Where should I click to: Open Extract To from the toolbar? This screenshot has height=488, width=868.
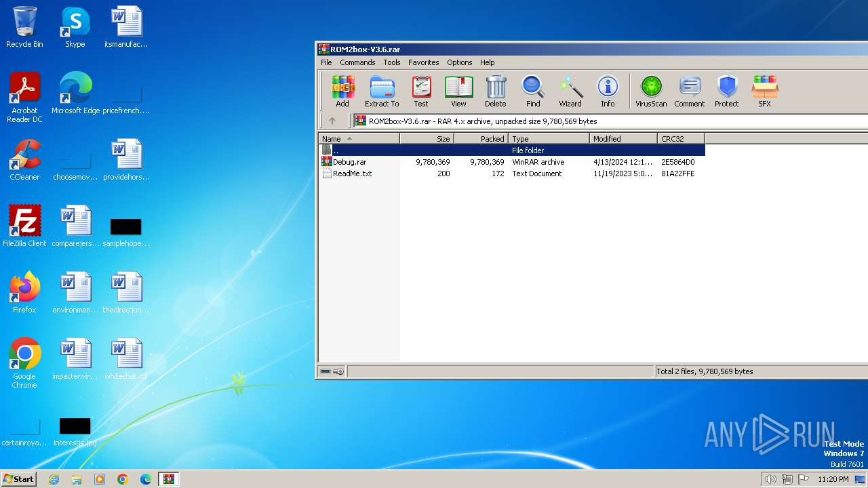click(x=382, y=91)
